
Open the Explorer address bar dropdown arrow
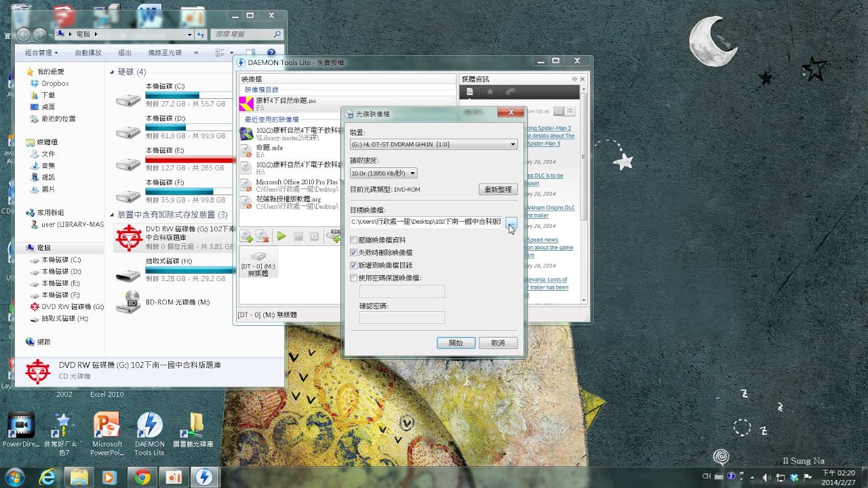(189, 34)
